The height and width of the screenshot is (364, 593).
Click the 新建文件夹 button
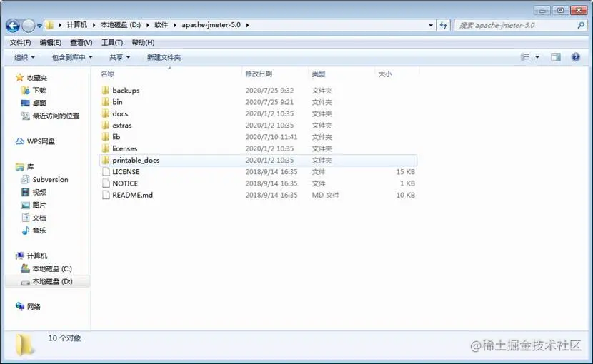[164, 57]
